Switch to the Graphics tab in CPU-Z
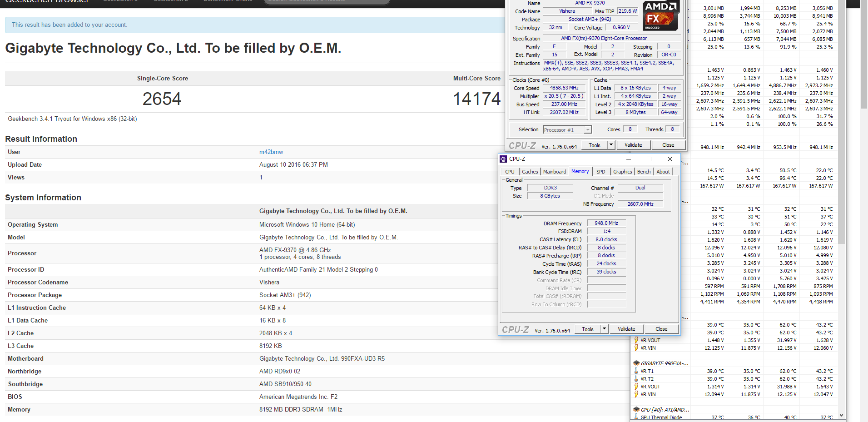 [x=622, y=172]
